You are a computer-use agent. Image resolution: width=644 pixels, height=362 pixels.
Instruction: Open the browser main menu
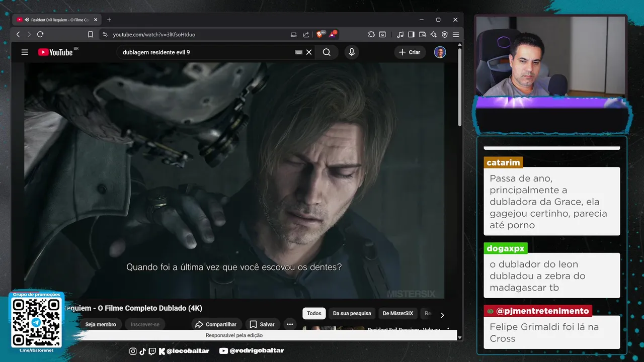pos(455,34)
